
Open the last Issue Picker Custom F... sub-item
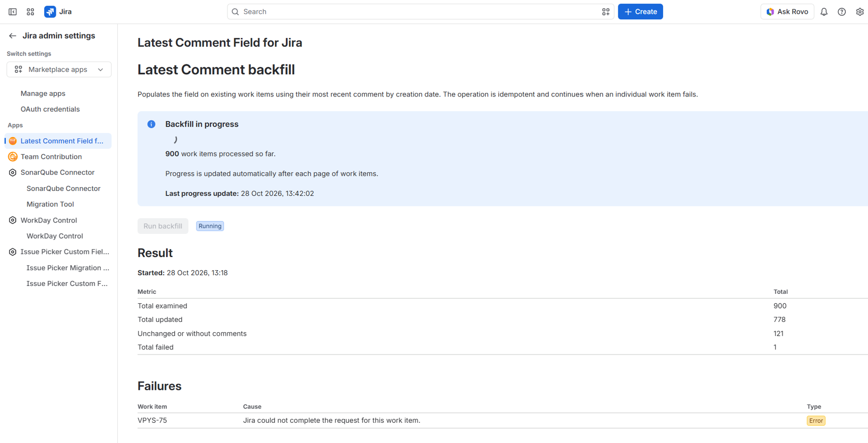67,284
